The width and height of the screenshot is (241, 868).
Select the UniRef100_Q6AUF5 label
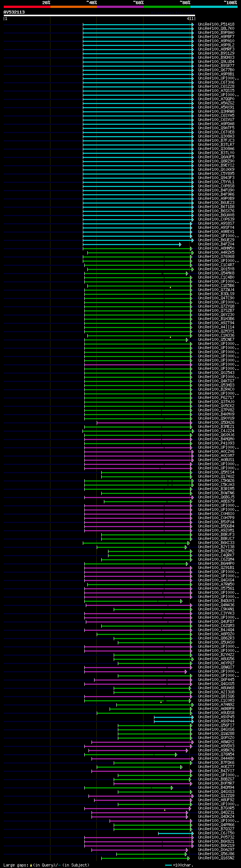click(216, 157)
